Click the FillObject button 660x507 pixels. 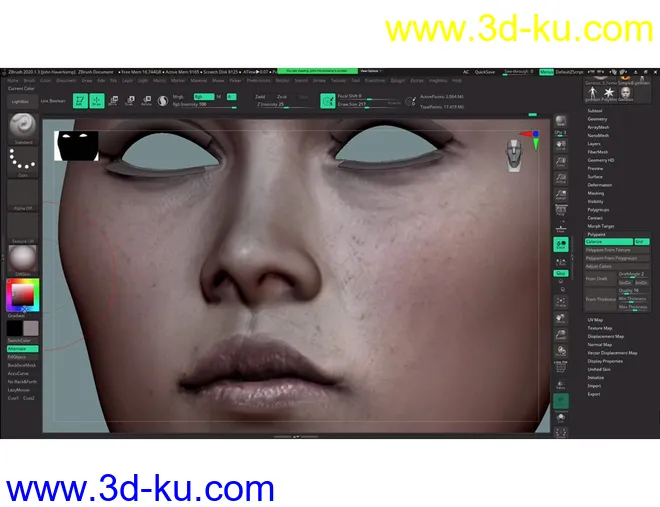coord(23,357)
